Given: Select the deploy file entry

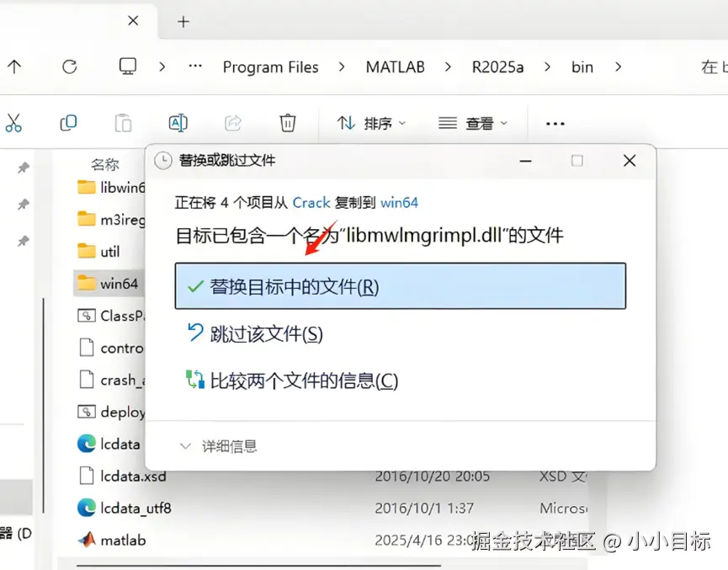Looking at the screenshot, I should (x=111, y=412).
